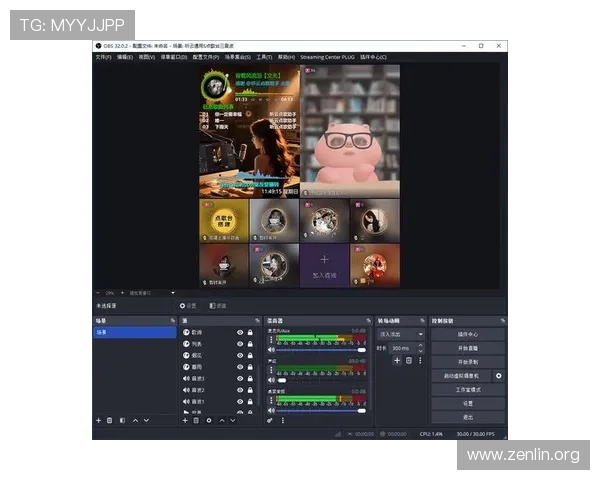This screenshot has width=600, height=480.
Task: Hide the 列表 source using its eye icon
Action: pyautogui.click(x=240, y=343)
